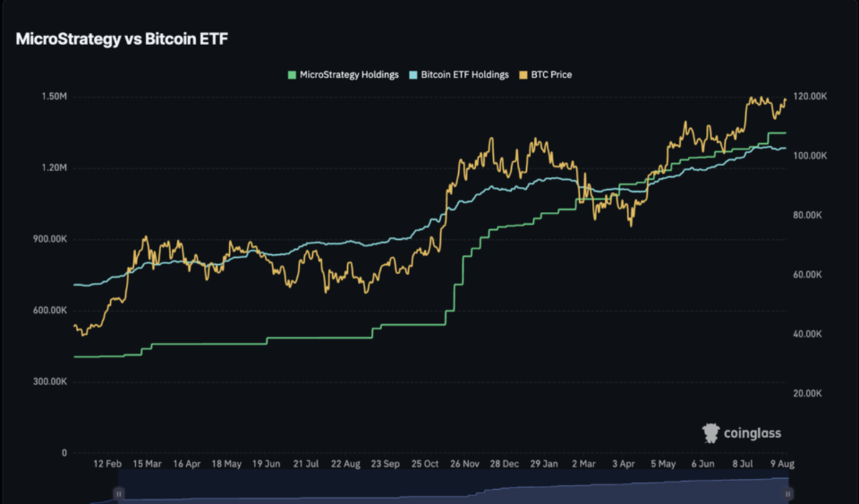Toggle the BTC Price series label
The height and width of the screenshot is (504, 859).
550,74
